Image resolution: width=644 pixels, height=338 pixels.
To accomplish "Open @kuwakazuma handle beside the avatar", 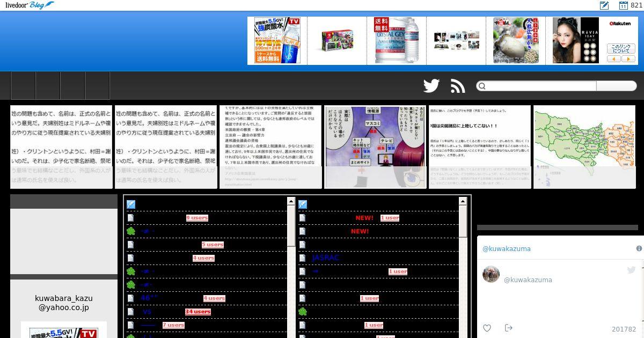I will click(x=528, y=280).
